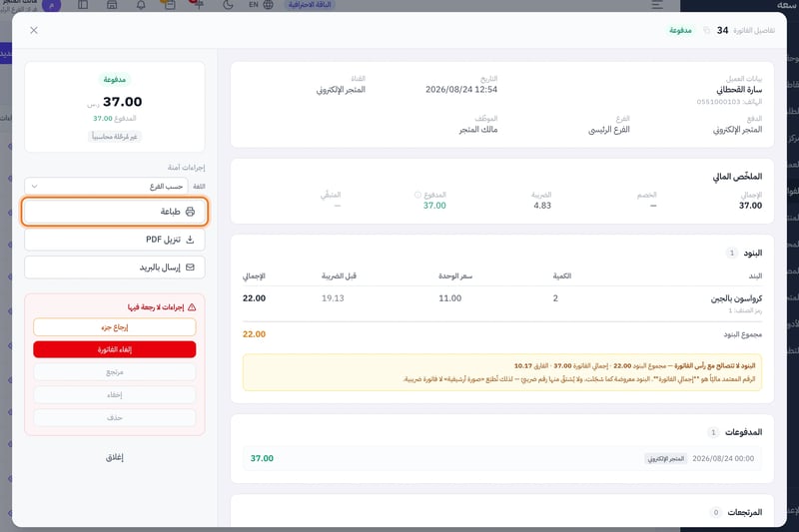Click the إرجاع جزء partial return button

pyautogui.click(x=115, y=327)
